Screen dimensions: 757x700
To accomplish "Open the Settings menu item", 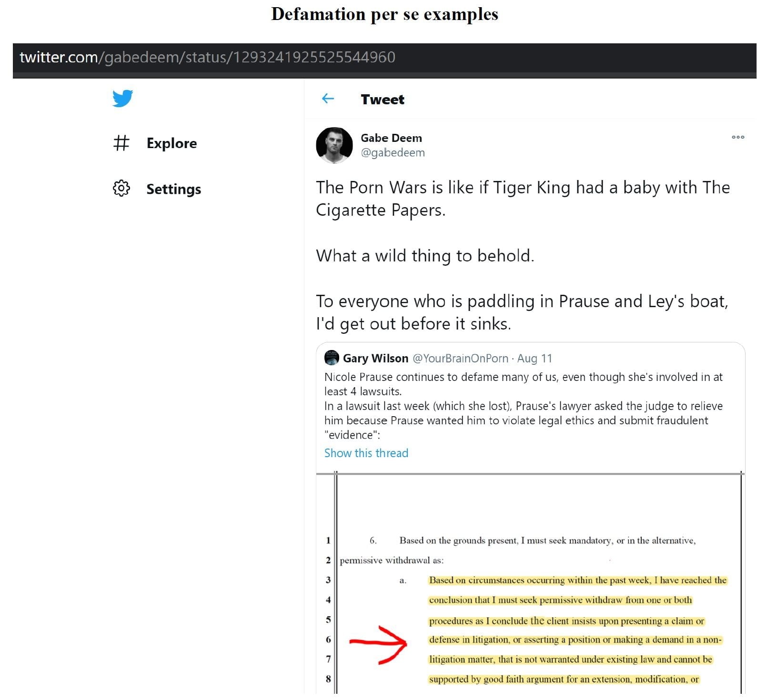I will click(x=173, y=189).
